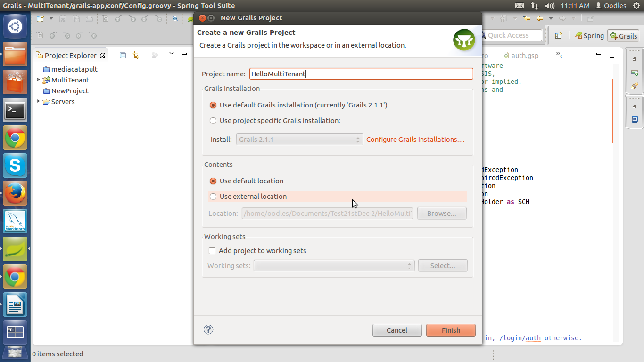This screenshot has width=644, height=362.
Task: Click the Project name input field
Action: [x=361, y=74]
